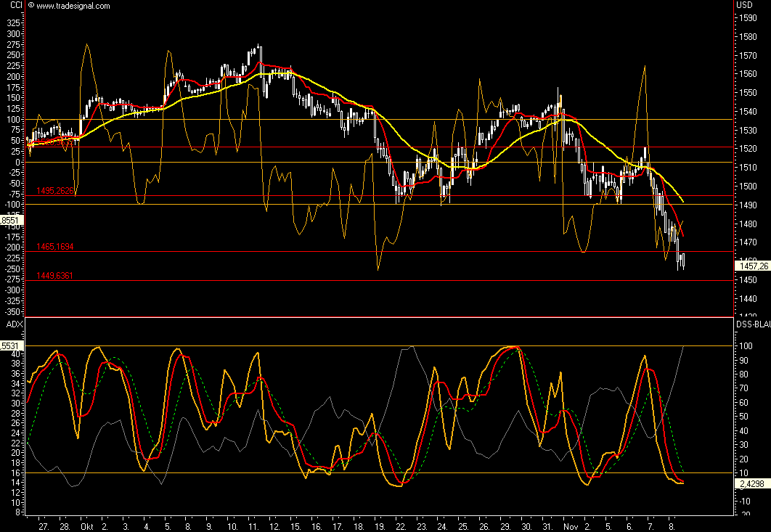
Task: Select the '27.' date tick on time axis
Action: tap(43, 525)
